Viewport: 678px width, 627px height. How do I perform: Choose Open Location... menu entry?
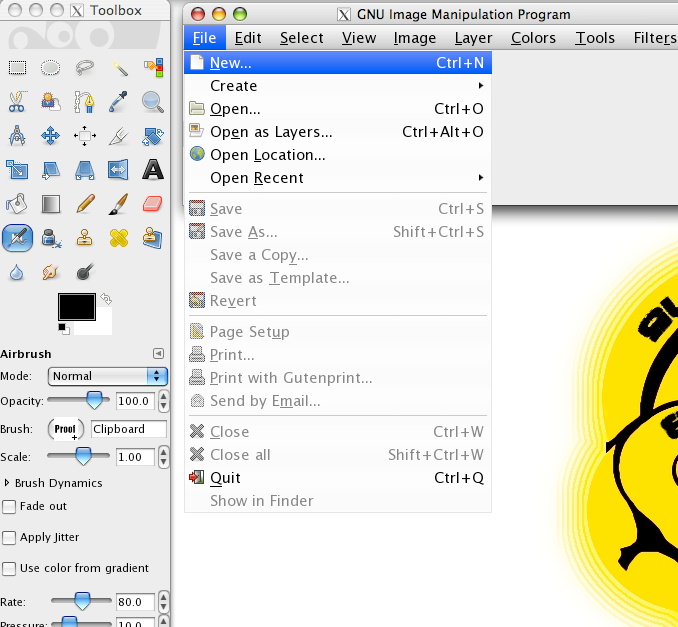click(x=338, y=155)
